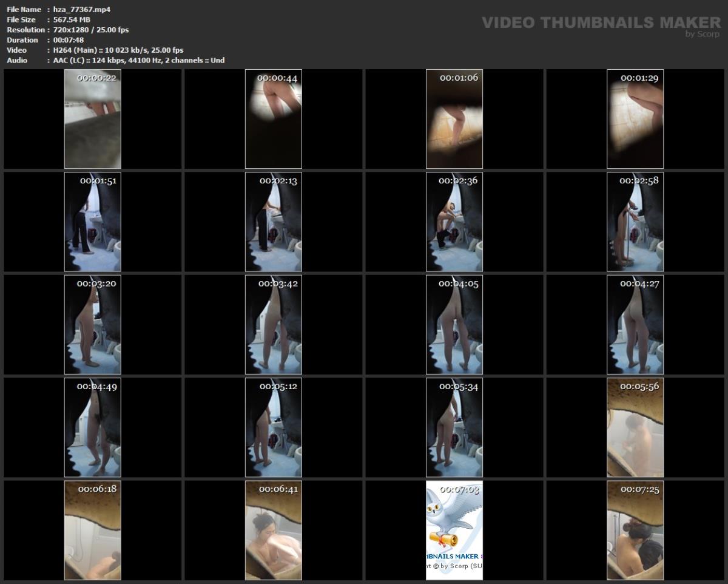Image resolution: width=728 pixels, height=584 pixels.
Task: Click the 'by Scorp' credit text
Action: pyautogui.click(x=694, y=32)
